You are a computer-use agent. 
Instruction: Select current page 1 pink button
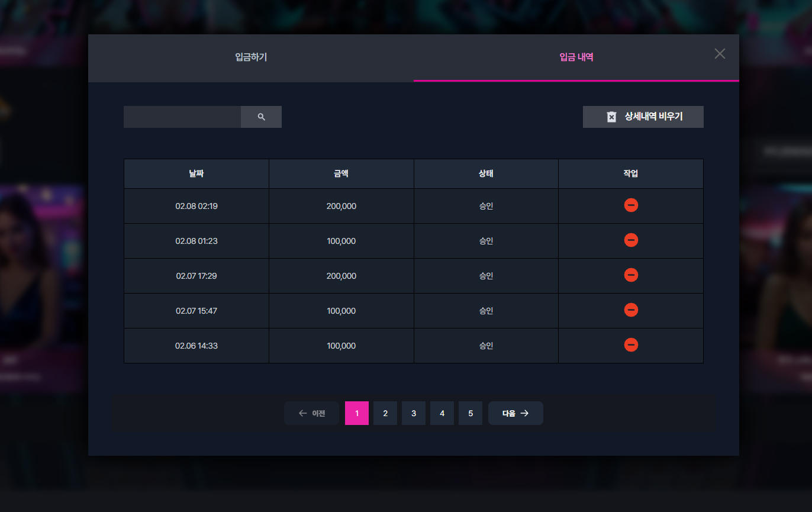point(357,413)
